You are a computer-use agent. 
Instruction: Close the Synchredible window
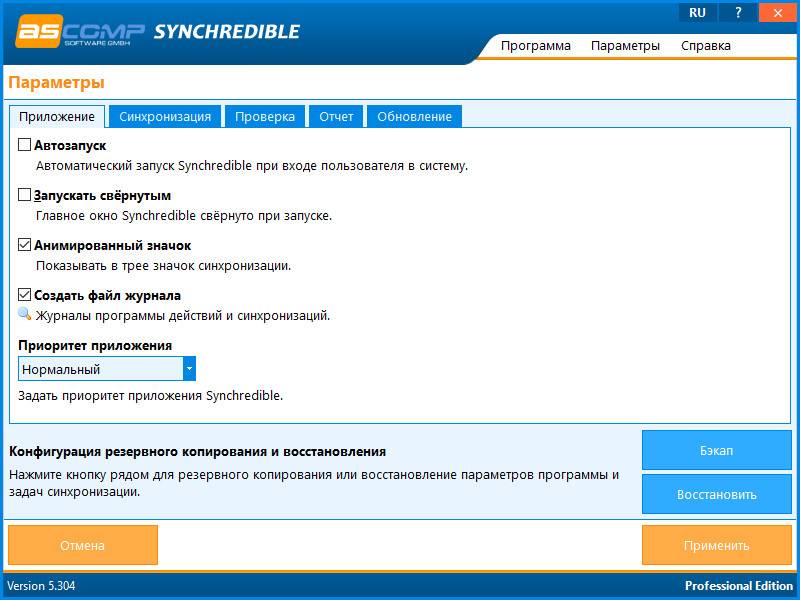[778, 13]
